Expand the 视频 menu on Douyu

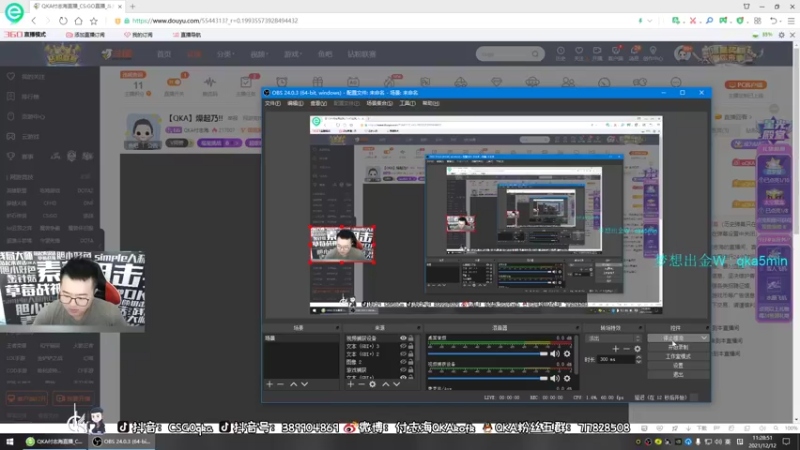[x=259, y=54]
